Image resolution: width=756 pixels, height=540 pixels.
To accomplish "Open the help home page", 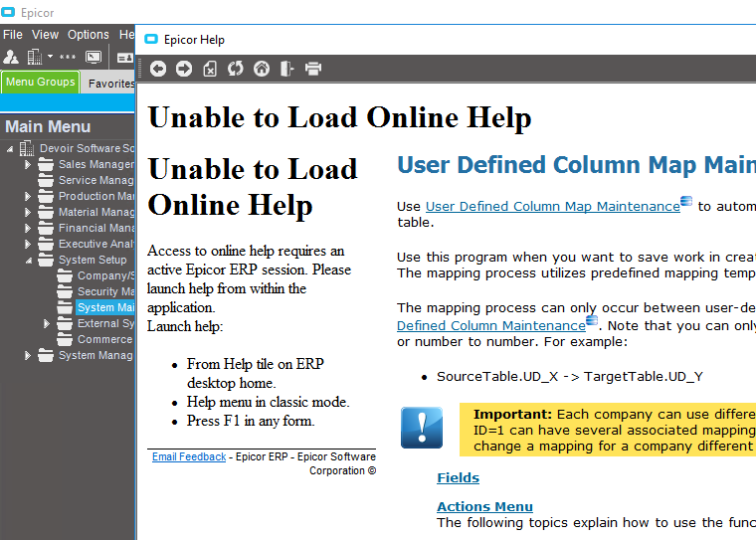I will coord(262,69).
